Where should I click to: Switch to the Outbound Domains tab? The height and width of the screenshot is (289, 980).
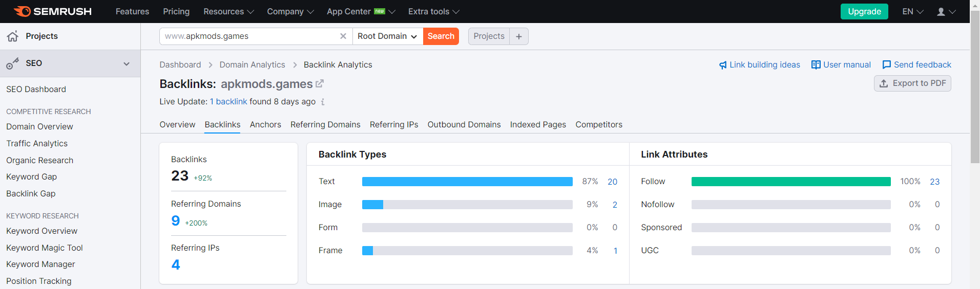click(464, 124)
